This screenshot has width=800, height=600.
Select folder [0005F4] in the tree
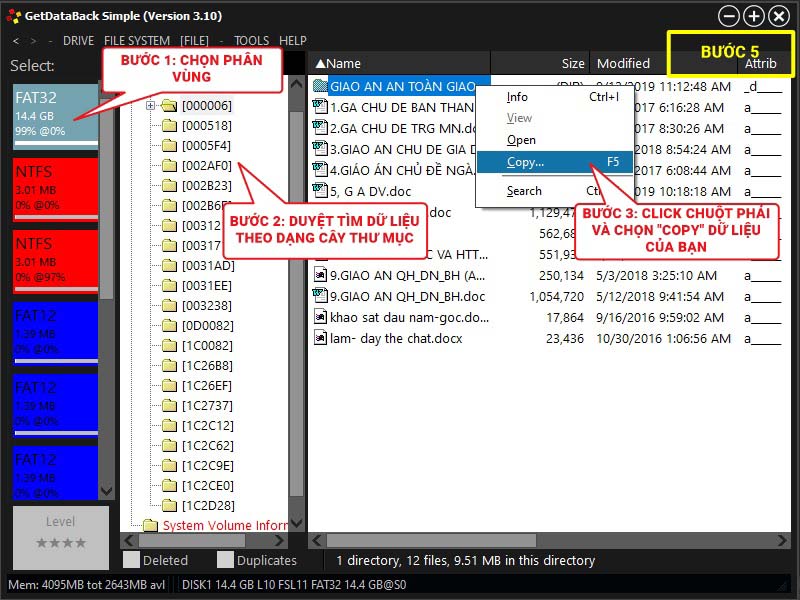(x=207, y=146)
